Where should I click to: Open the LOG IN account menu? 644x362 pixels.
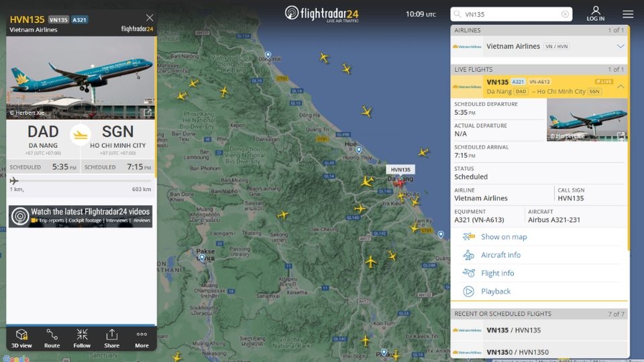coord(595,13)
